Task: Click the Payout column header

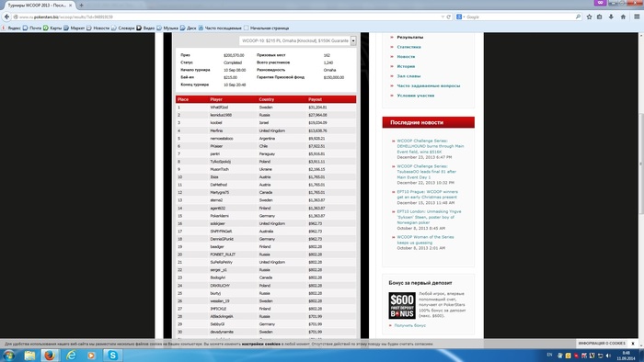Action: [315, 99]
